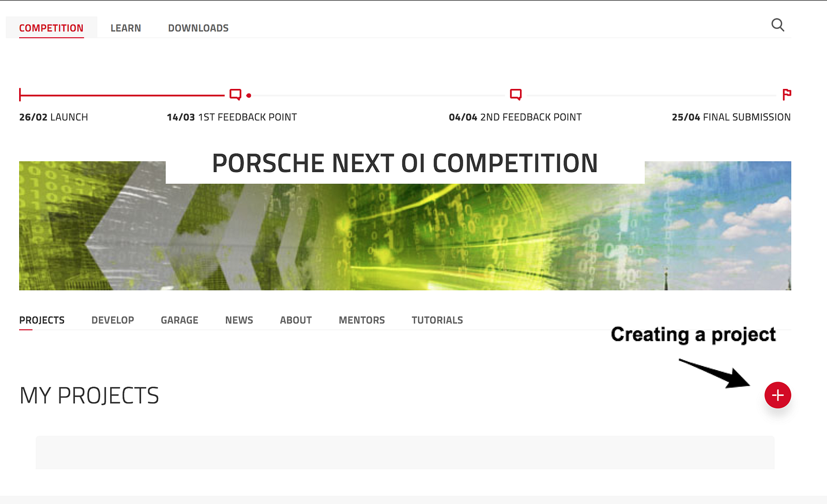Select the 1st feedback point speech-bubble marker
Image resolution: width=827 pixels, height=504 pixels.
235,95
